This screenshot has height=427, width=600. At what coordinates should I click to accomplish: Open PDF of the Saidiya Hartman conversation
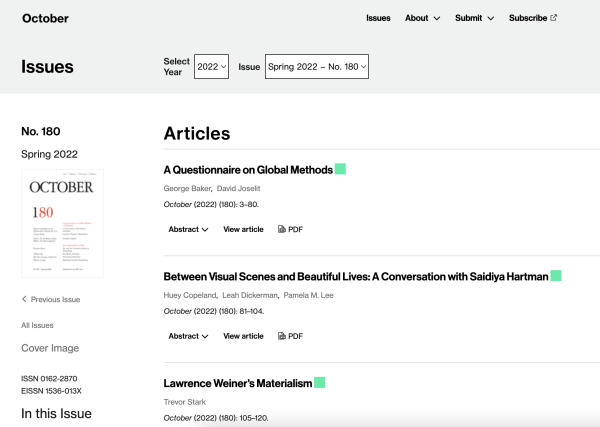pyautogui.click(x=290, y=336)
